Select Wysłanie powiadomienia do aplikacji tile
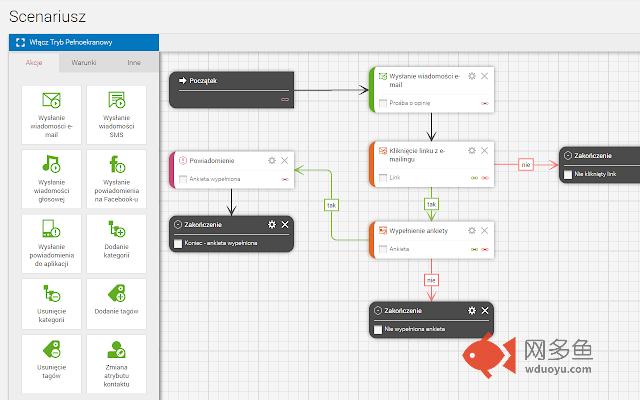Viewport: 640px width, 400px height. [x=51, y=244]
